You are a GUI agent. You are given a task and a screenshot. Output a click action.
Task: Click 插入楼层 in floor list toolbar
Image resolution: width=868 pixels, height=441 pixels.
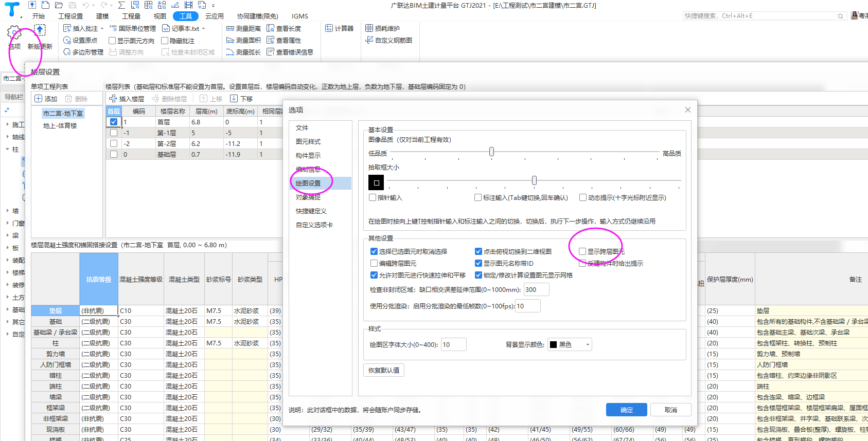tap(127, 99)
